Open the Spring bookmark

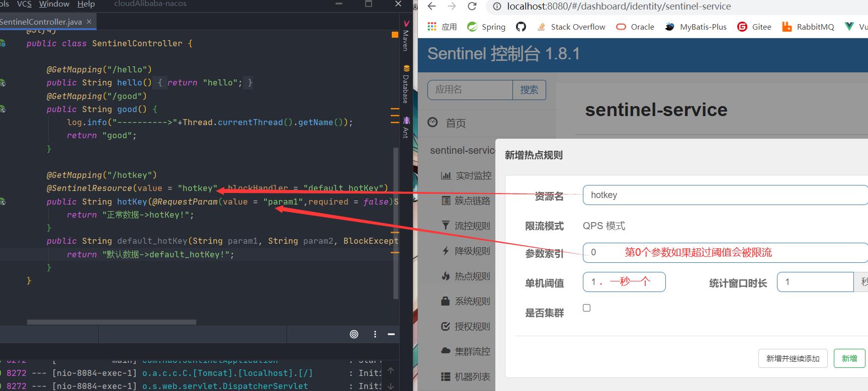(486, 27)
